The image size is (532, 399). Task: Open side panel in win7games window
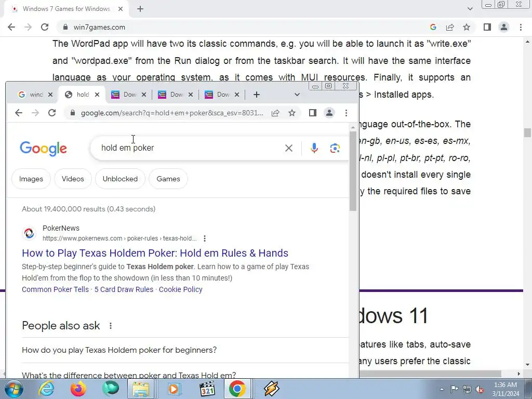click(487, 27)
